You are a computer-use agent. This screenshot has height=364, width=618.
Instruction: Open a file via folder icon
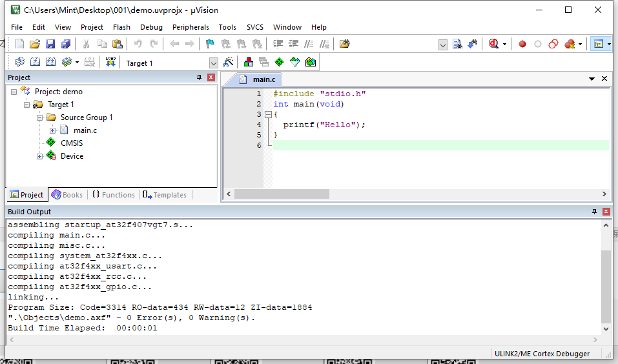[x=35, y=44]
